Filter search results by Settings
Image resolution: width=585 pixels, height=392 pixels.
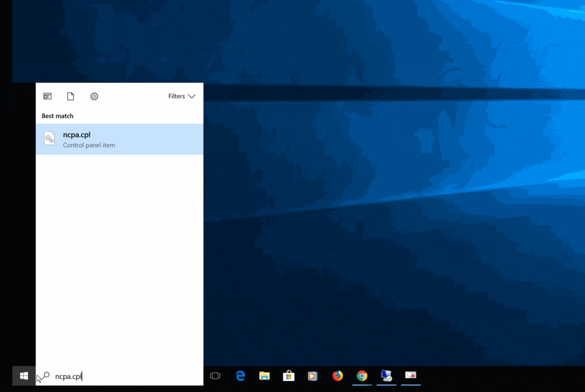(94, 96)
